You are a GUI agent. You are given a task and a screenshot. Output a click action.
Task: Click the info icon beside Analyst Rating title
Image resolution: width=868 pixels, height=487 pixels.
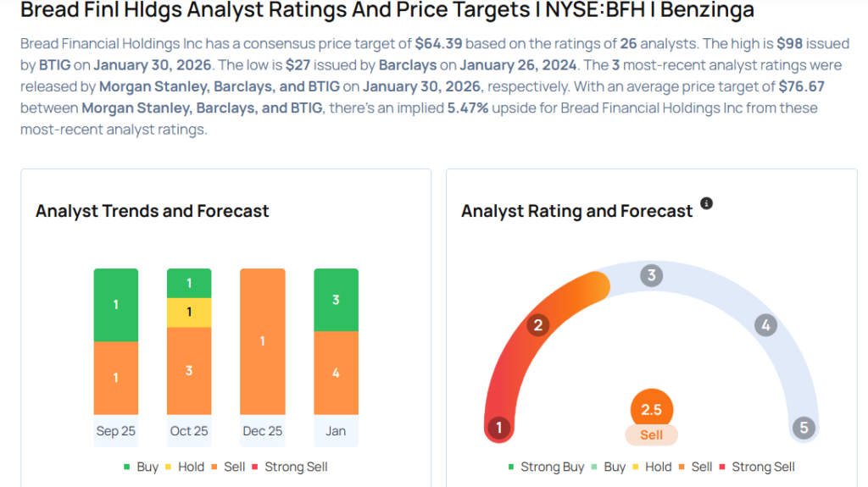pos(706,204)
